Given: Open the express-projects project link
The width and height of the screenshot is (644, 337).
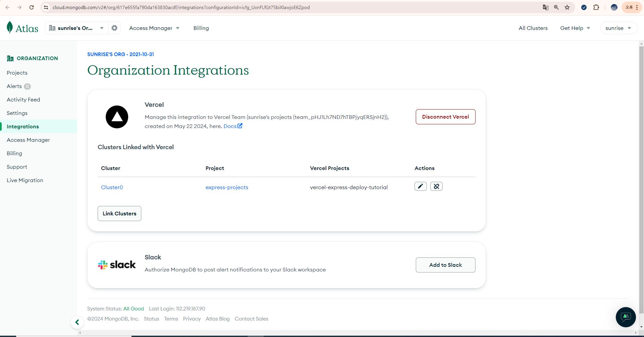Looking at the screenshot, I should (x=227, y=187).
